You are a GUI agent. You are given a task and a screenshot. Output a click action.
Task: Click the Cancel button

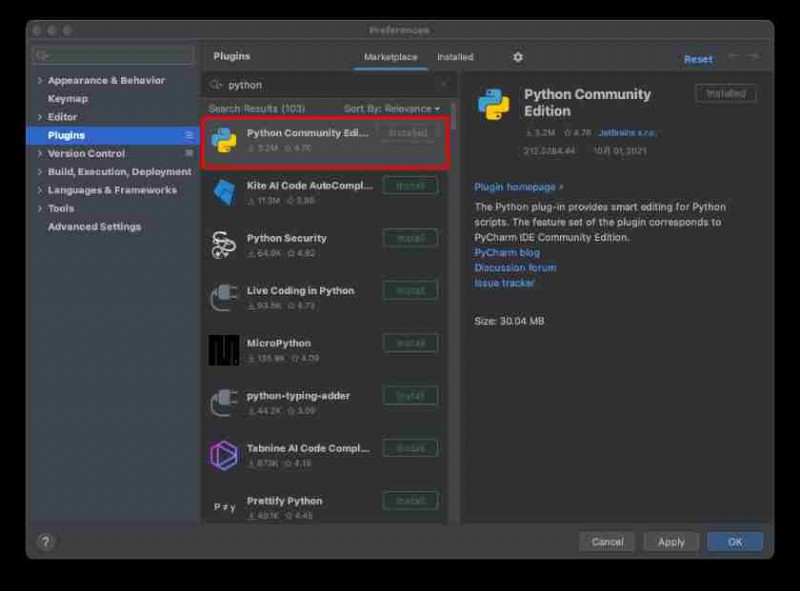pyautogui.click(x=607, y=542)
